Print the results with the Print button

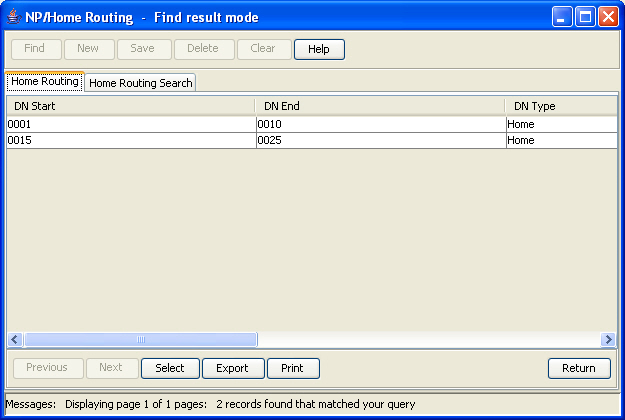(x=293, y=368)
